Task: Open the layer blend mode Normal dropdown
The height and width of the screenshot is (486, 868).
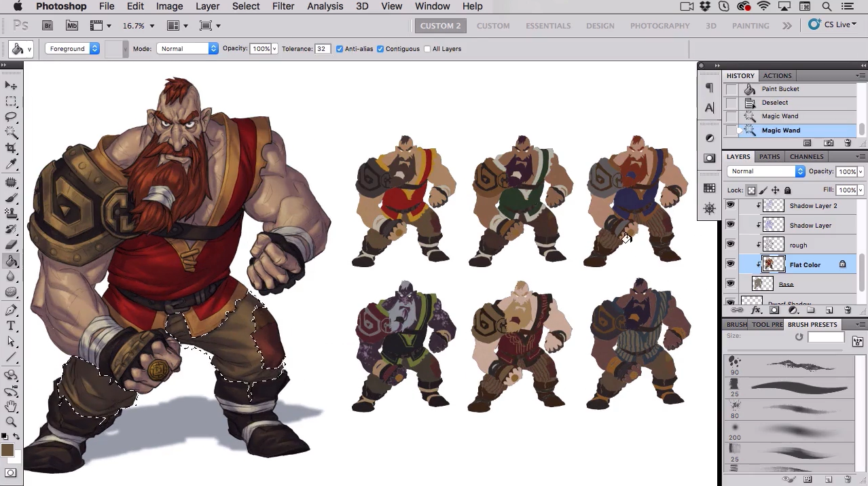Action: pos(766,171)
